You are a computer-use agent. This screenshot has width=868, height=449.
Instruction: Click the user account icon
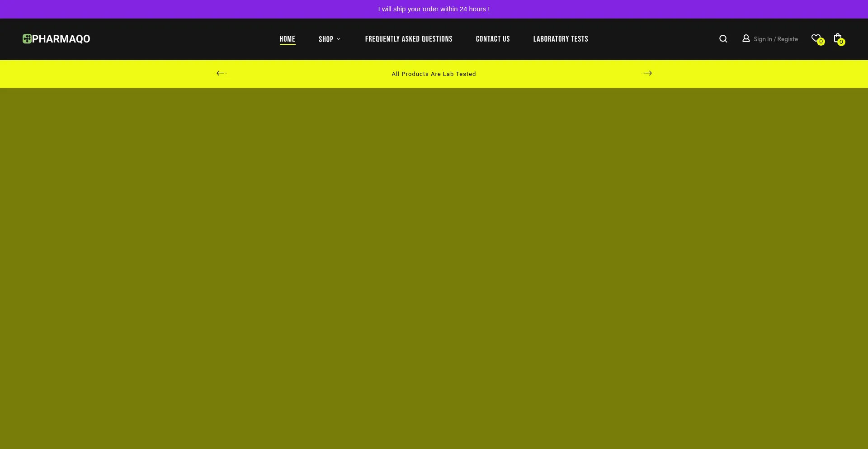pyautogui.click(x=746, y=38)
